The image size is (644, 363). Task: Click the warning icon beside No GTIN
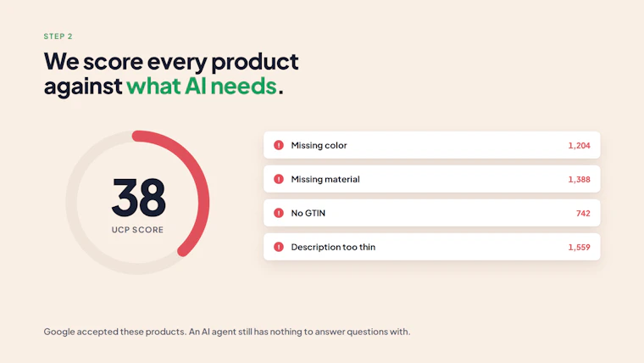279,213
